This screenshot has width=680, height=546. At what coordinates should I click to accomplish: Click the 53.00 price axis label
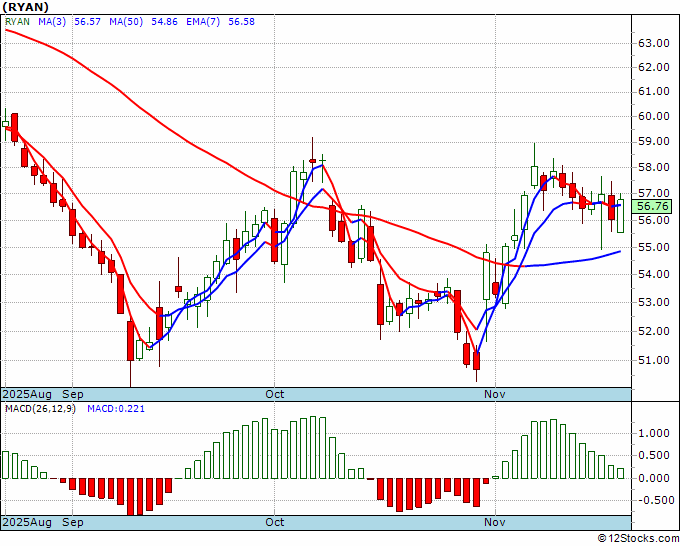[x=654, y=302]
